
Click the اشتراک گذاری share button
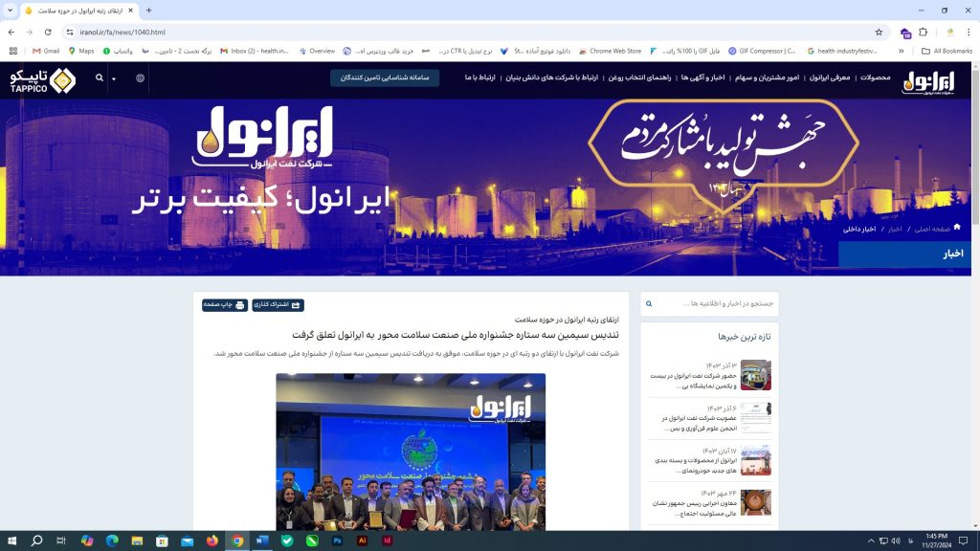(x=278, y=305)
